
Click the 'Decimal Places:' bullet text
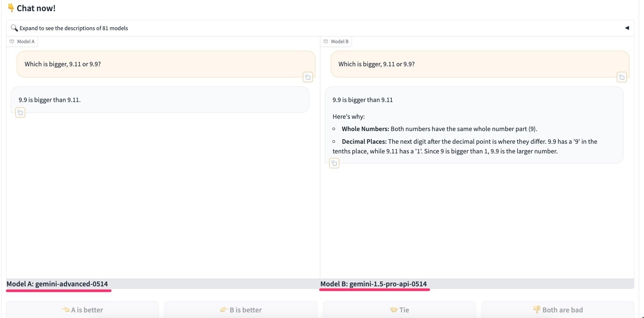364,141
